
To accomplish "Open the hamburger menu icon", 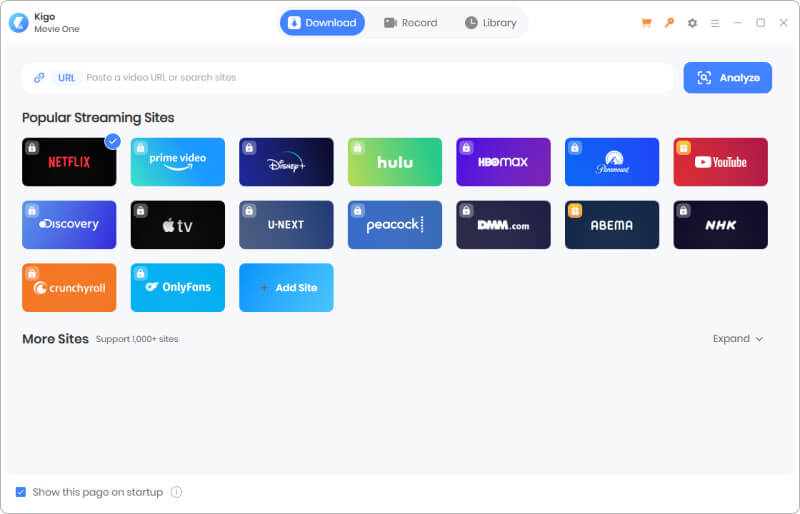I will click(715, 23).
